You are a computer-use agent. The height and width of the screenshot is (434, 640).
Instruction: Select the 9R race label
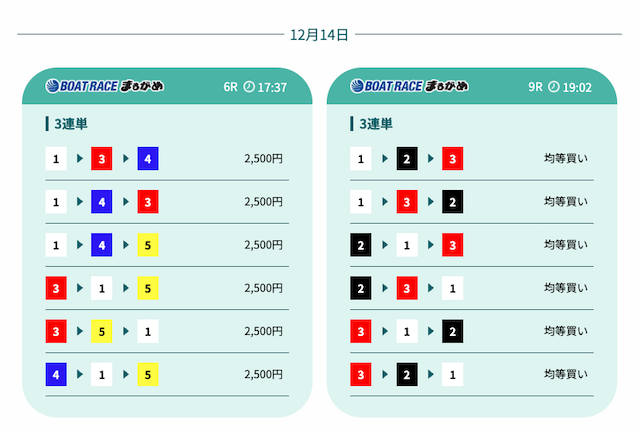click(535, 87)
